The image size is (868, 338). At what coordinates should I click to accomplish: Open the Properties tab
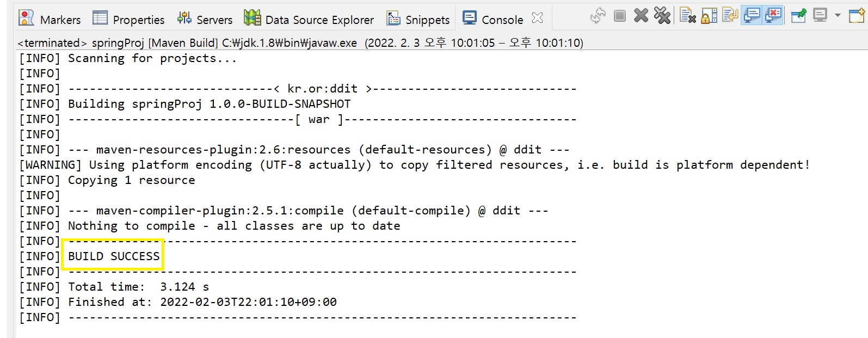pos(128,20)
